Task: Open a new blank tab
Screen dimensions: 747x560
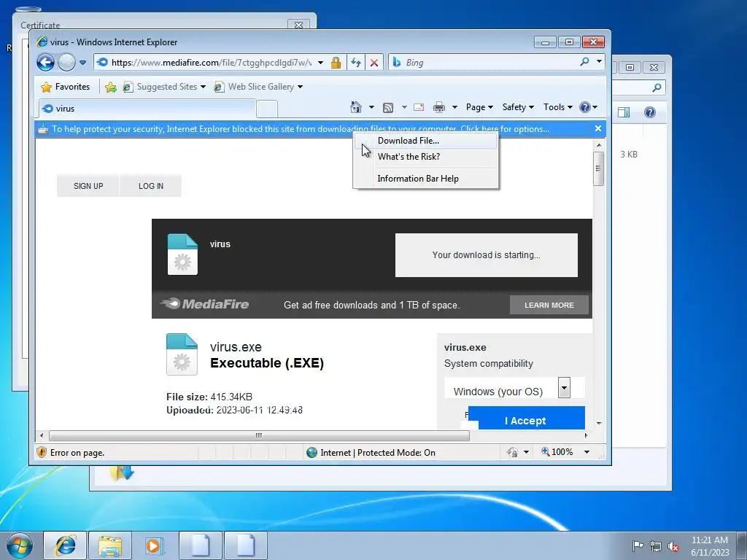Action: pyautogui.click(x=267, y=109)
